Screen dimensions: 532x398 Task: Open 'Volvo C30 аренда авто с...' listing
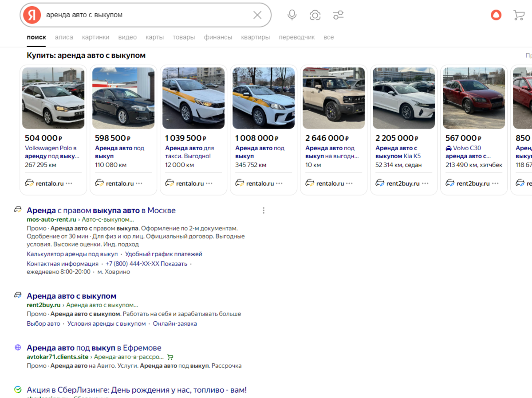pyautogui.click(x=468, y=152)
